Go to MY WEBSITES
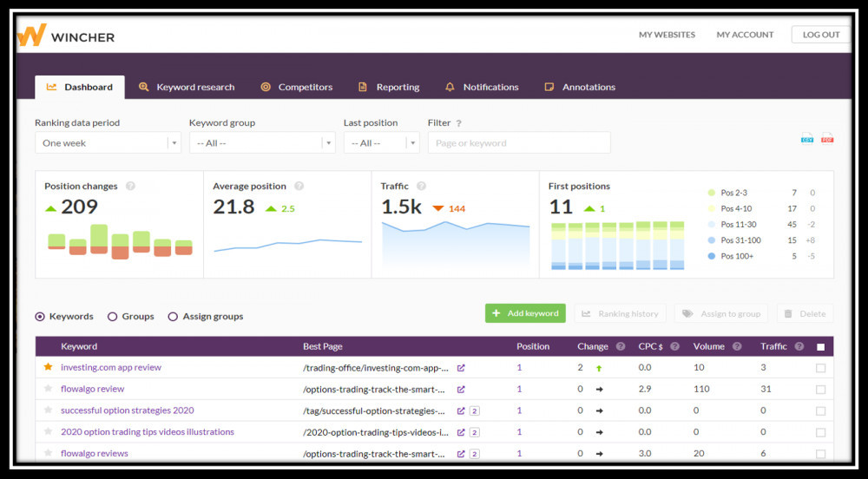The width and height of the screenshot is (868, 479). click(x=667, y=35)
